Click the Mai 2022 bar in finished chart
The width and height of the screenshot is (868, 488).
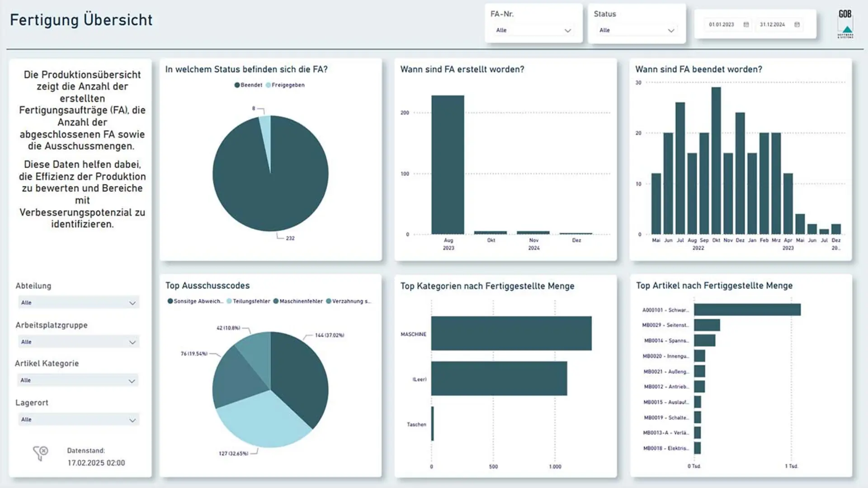click(656, 204)
